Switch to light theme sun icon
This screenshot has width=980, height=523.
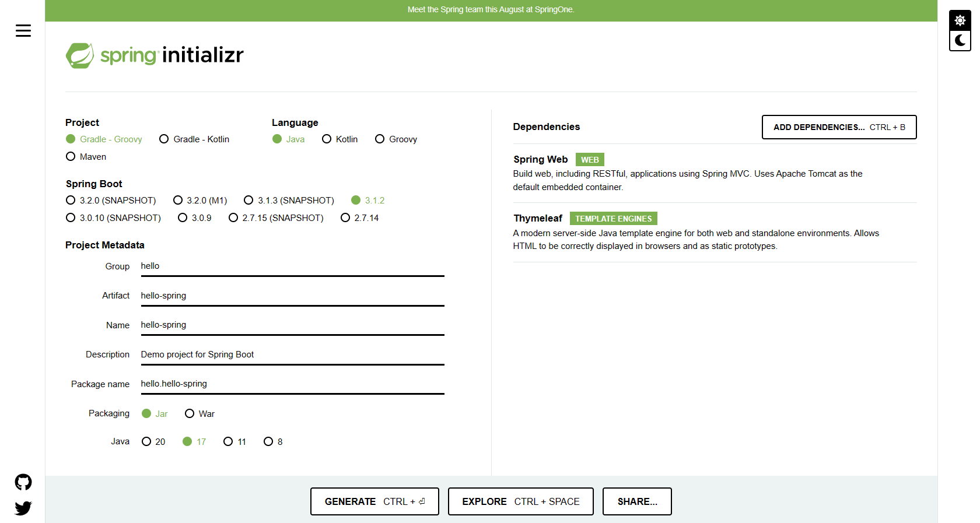coord(960,20)
